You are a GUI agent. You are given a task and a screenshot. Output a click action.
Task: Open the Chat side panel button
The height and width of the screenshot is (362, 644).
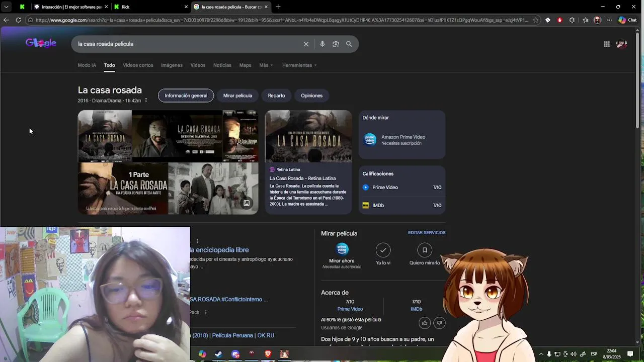point(628,20)
